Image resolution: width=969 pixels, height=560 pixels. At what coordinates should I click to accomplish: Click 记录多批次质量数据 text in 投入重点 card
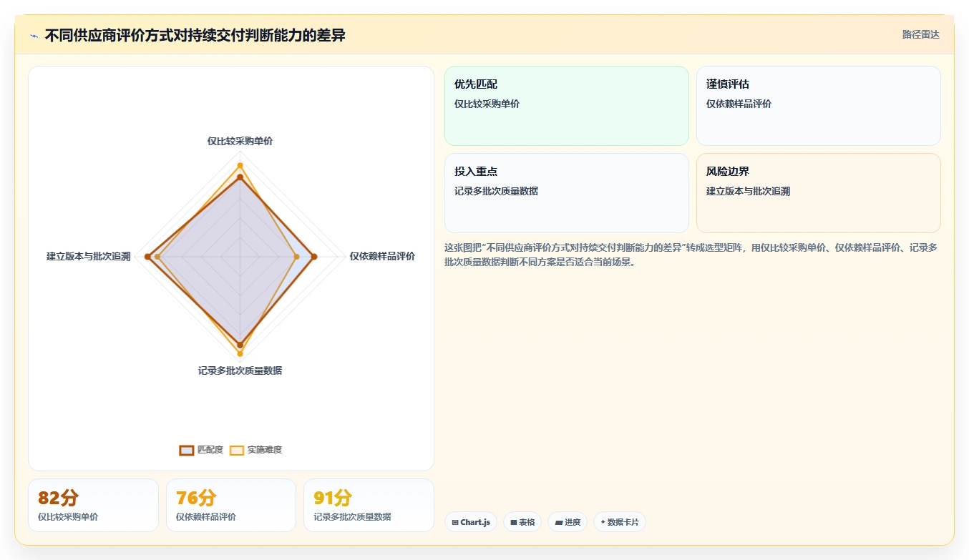[x=496, y=191]
